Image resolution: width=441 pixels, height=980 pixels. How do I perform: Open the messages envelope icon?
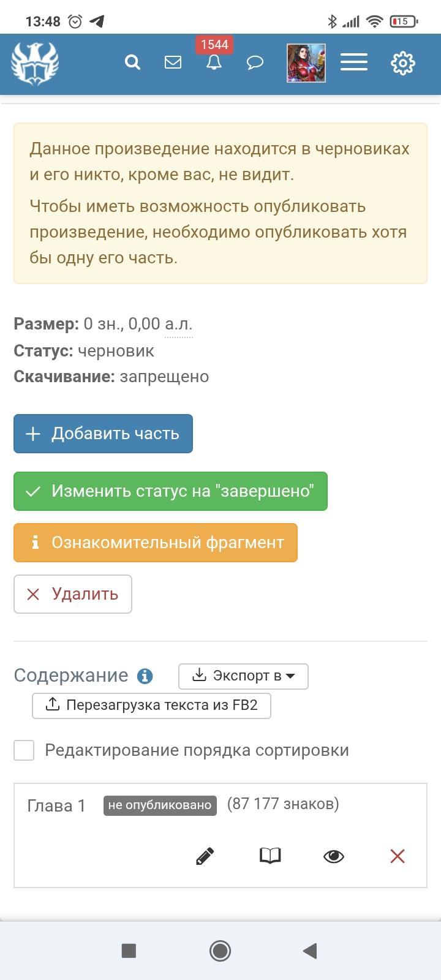coord(173,62)
